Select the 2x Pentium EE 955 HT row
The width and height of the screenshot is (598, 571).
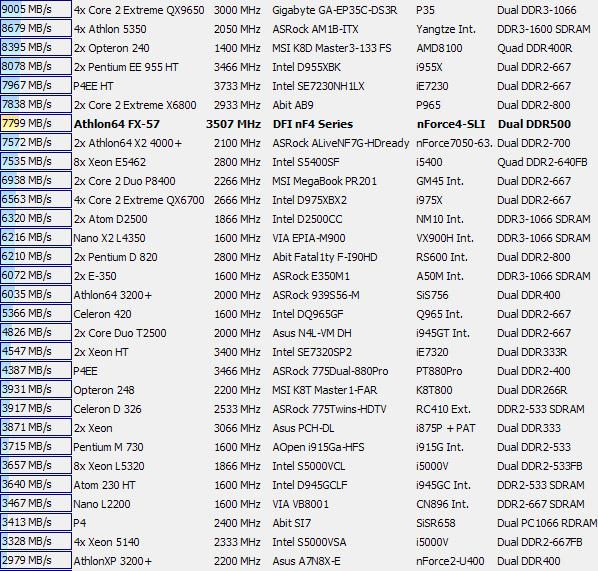(x=299, y=67)
